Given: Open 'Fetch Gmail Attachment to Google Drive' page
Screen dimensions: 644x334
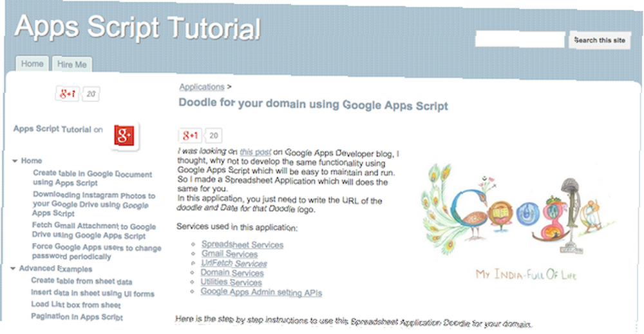Looking at the screenshot, I should click(93, 231).
